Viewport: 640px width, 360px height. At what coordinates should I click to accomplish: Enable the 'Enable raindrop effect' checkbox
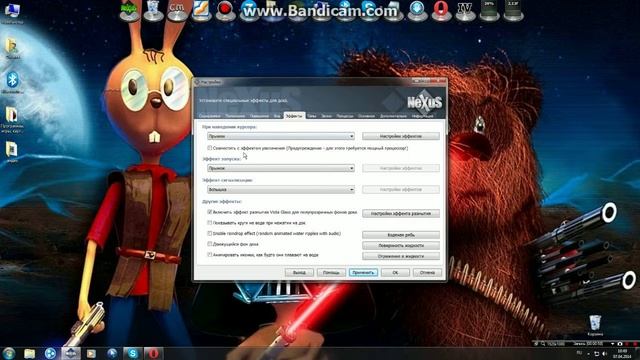coord(210,233)
